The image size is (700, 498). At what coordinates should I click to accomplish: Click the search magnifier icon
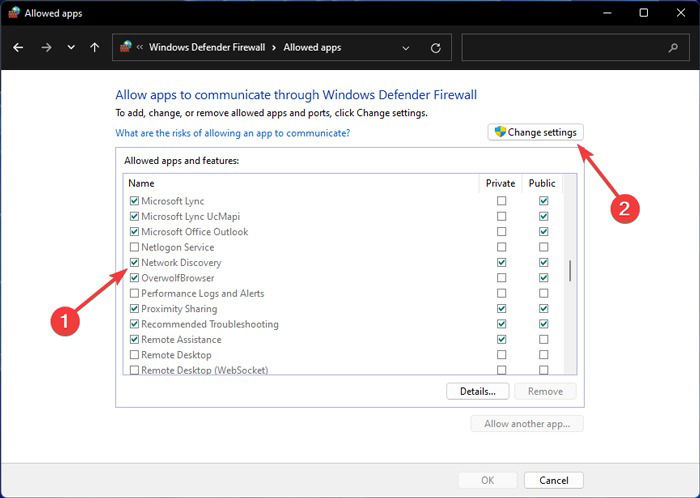pos(673,48)
